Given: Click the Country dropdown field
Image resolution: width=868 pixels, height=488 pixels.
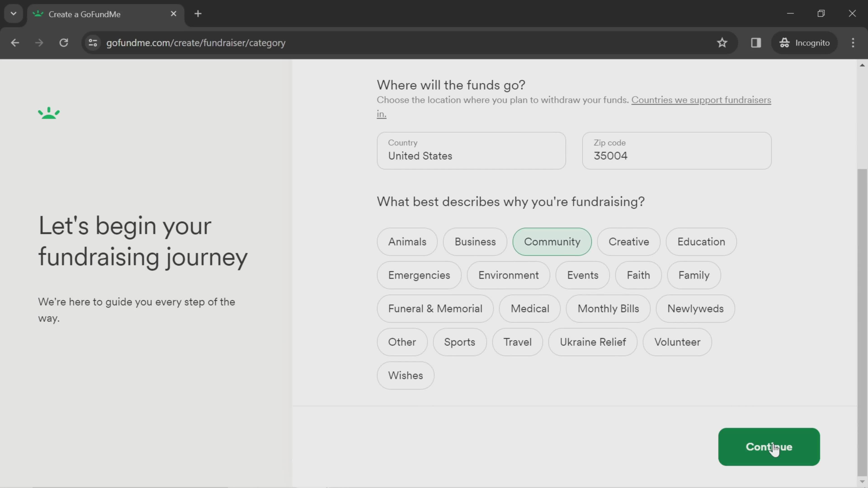Looking at the screenshot, I should tap(472, 151).
